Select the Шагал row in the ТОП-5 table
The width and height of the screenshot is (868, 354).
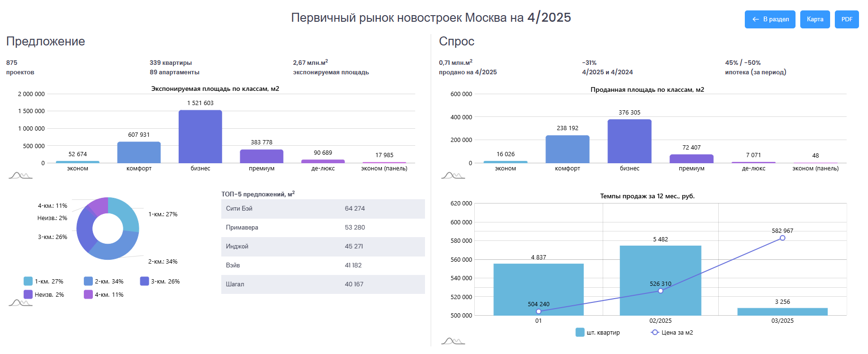tap(323, 284)
